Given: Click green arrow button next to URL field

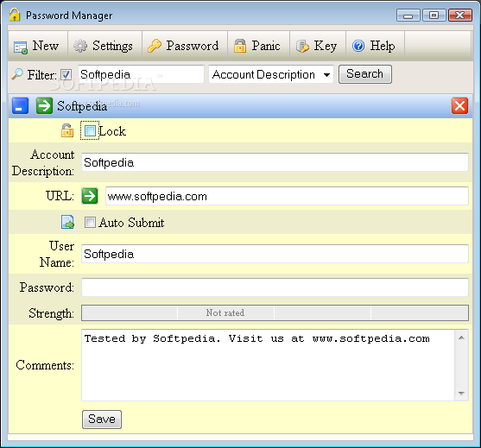Looking at the screenshot, I should pyautogui.click(x=90, y=196).
